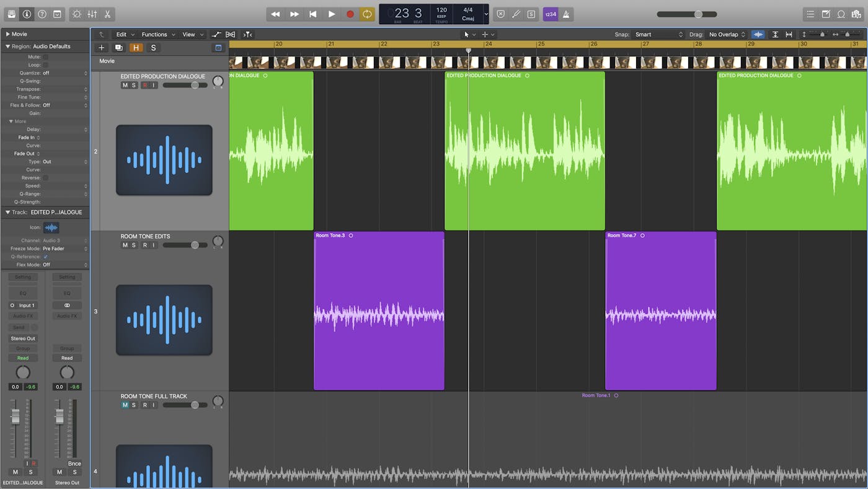This screenshot has height=489, width=868.
Task: Toggle the orange Hide H button
Action: click(x=136, y=48)
